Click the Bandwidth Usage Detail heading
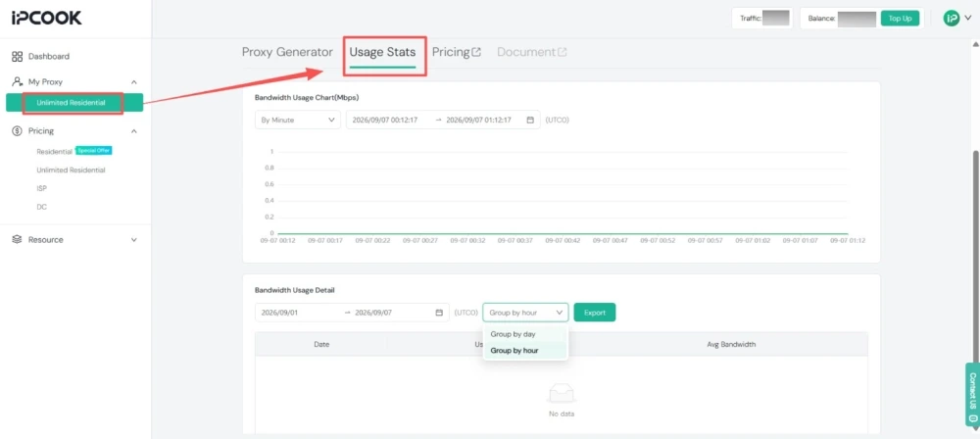The width and height of the screenshot is (980, 439). coord(294,290)
